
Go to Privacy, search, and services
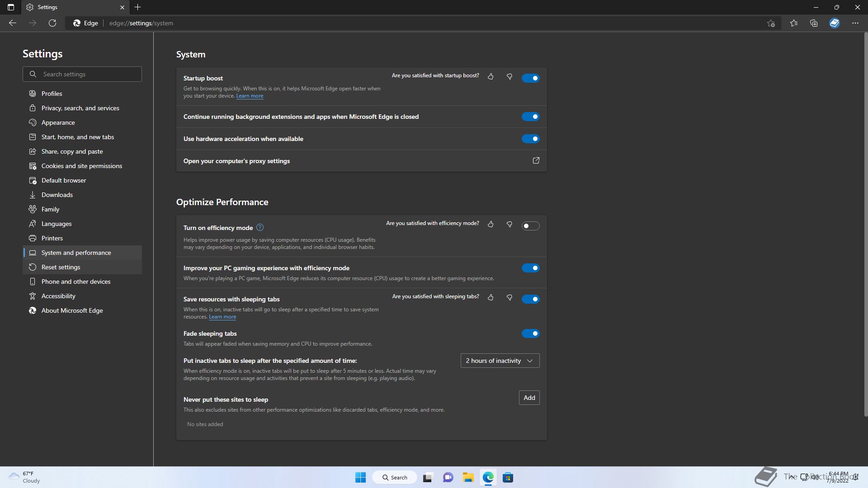pyautogui.click(x=82, y=108)
